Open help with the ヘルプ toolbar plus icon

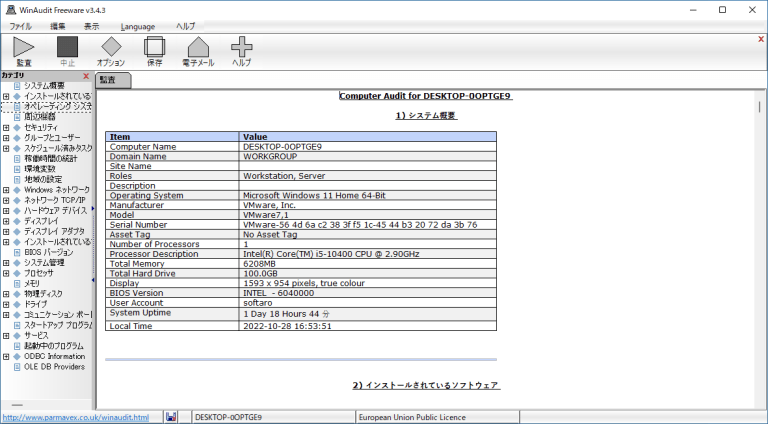241,51
